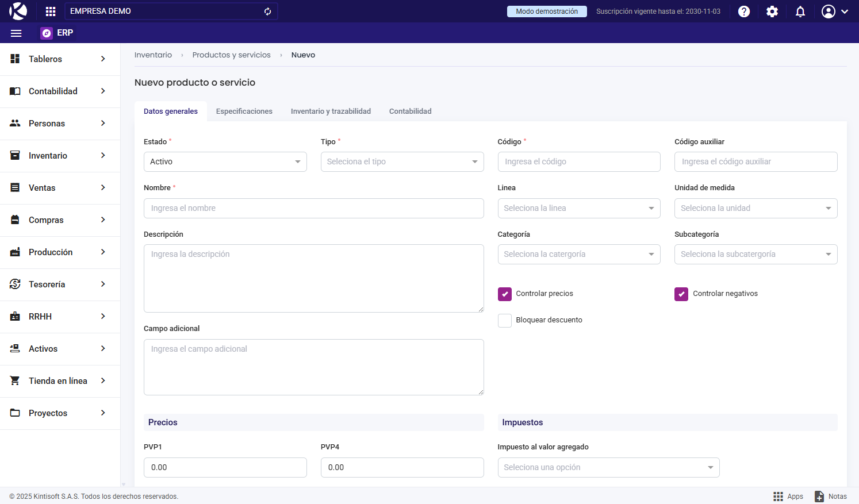Switch to the Especificaciones tab
The height and width of the screenshot is (504, 859).
244,111
